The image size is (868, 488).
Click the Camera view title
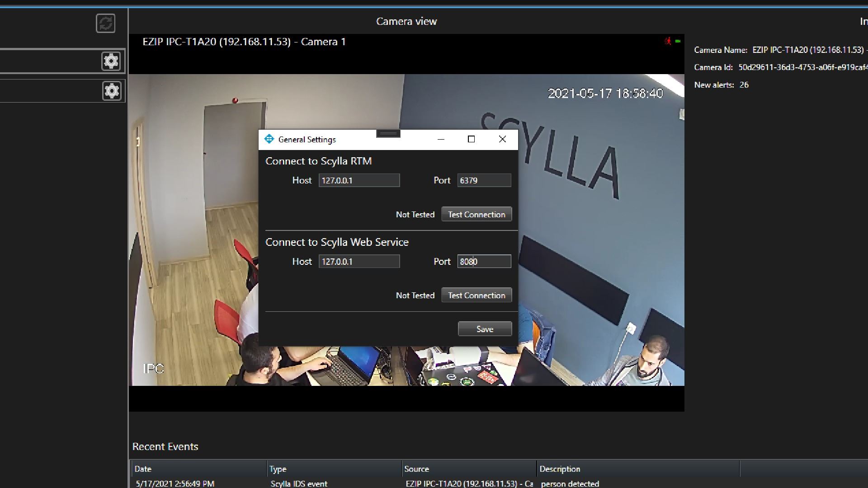(406, 21)
